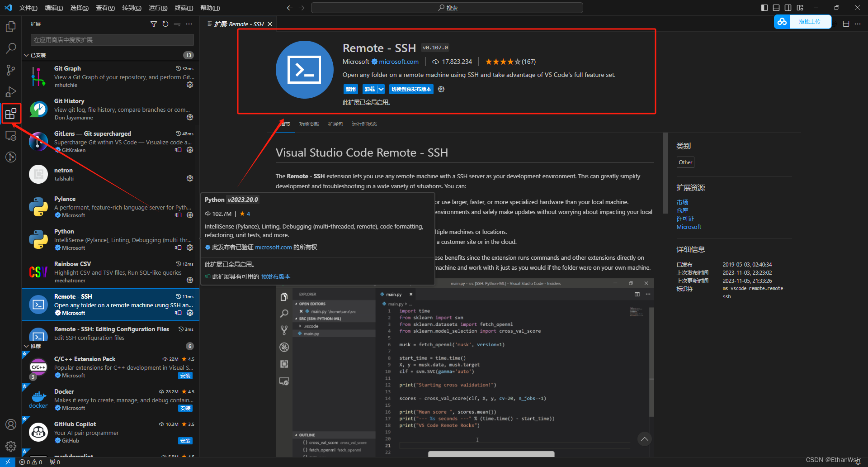Image resolution: width=868 pixels, height=467 pixels.
Task: Open the 许可证 license link
Action: pyautogui.click(x=685, y=219)
